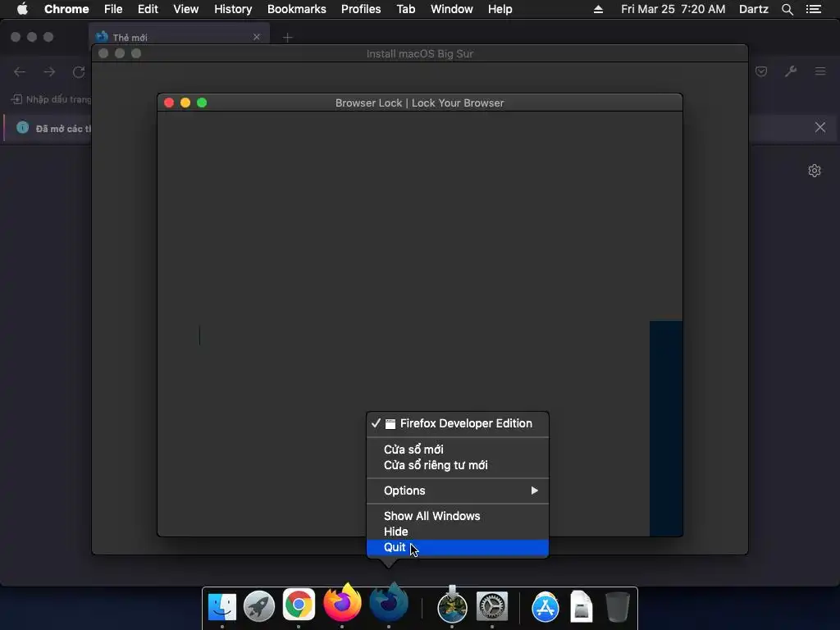This screenshot has height=630, width=840.
Task: Click the eject icon in menu bar
Action: pyautogui.click(x=598, y=9)
